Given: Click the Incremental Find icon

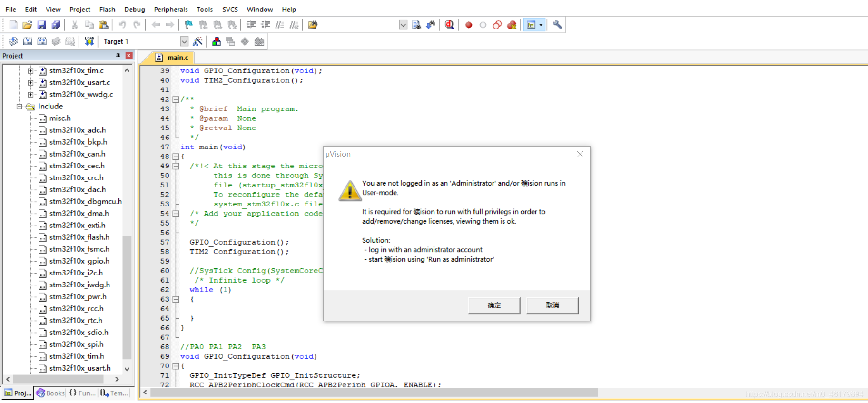Looking at the screenshot, I should coord(431,25).
